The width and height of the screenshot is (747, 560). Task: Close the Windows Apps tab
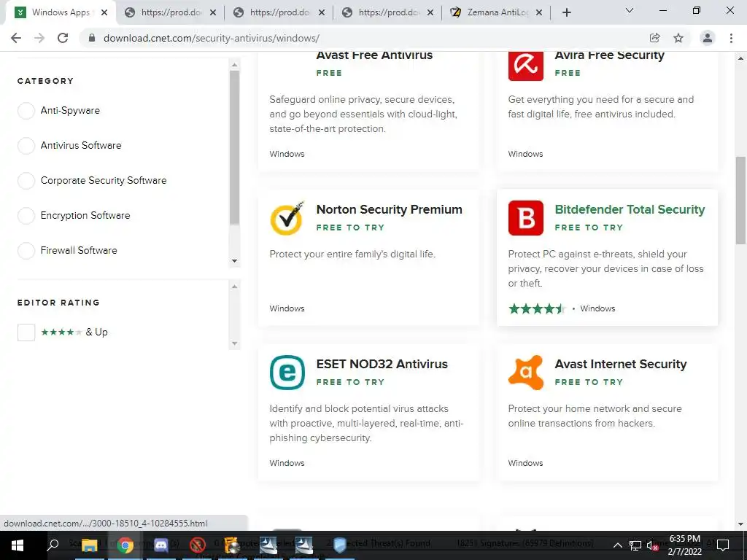click(x=104, y=13)
